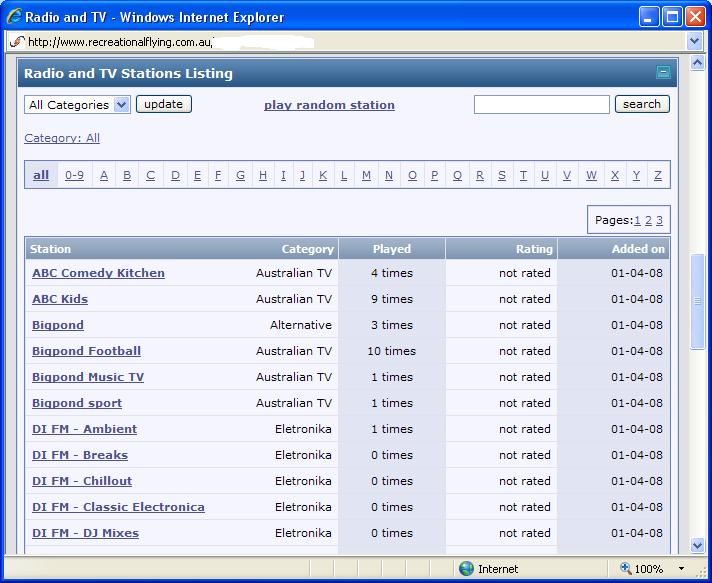Expand the address bar history dropdown
The image size is (712, 583).
(694, 42)
